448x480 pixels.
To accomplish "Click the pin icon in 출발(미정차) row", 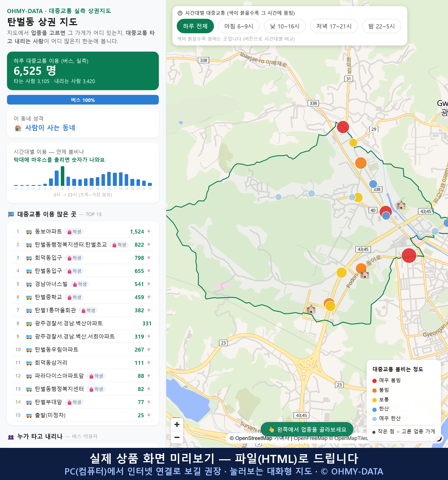I will 149,415.
